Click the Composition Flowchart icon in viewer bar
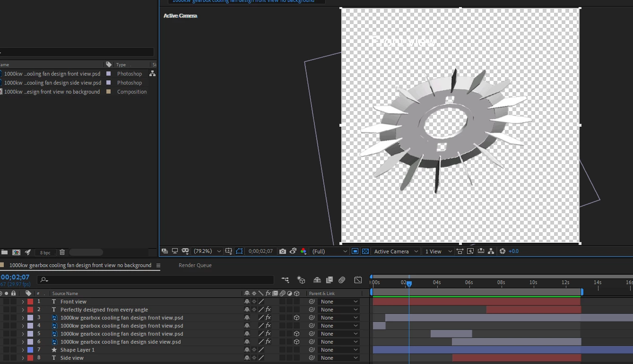Viewport: 633px width, 364px height. 491,251
